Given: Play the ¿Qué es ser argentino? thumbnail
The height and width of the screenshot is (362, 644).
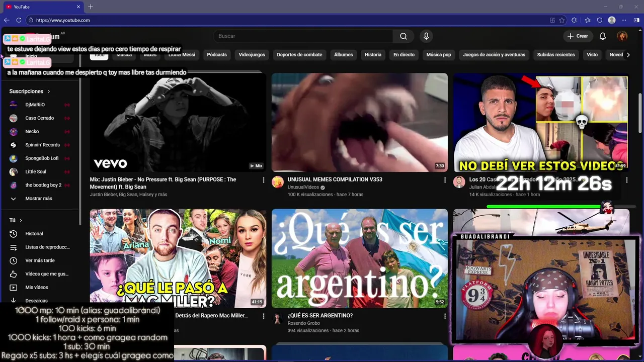Looking at the screenshot, I should coord(360,258).
